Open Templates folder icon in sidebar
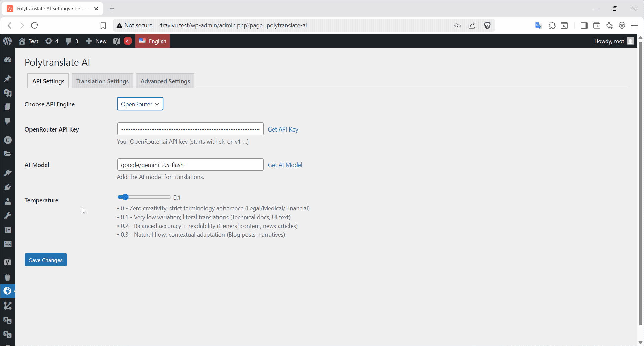644x346 pixels. click(x=8, y=154)
